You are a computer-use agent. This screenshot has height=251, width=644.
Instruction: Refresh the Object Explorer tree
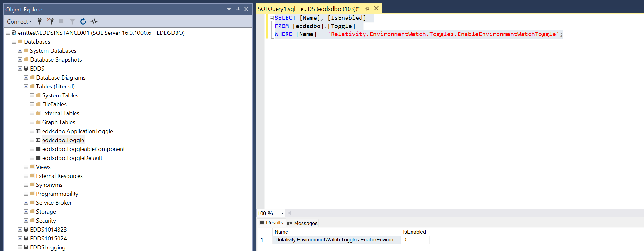[x=83, y=21]
